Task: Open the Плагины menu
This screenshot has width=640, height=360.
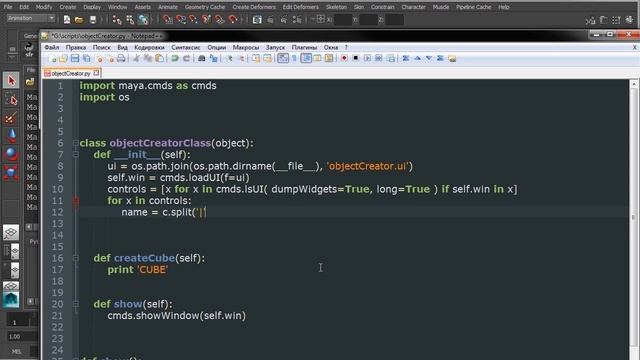Action: pyautogui.click(x=304, y=47)
